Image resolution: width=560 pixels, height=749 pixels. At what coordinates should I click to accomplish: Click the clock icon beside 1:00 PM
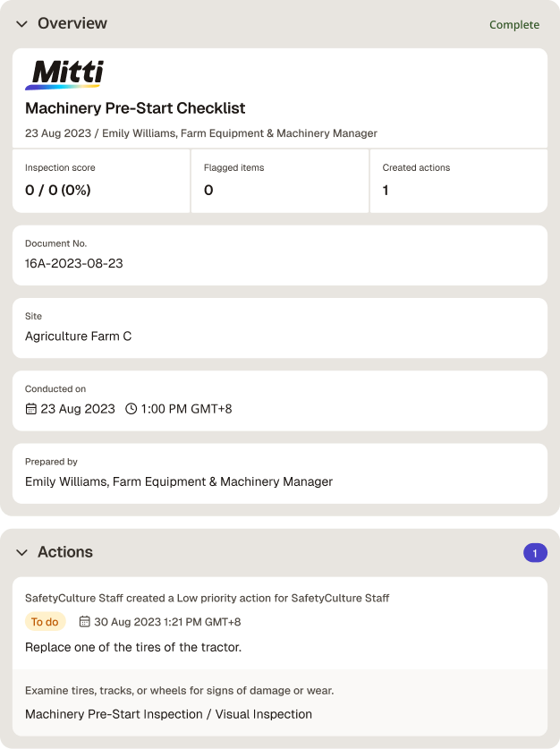pyautogui.click(x=131, y=409)
